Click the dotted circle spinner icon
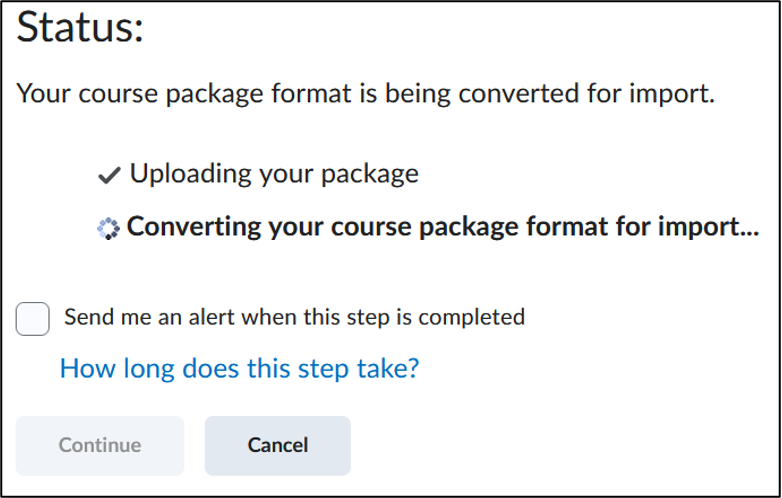 click(108, 229)
